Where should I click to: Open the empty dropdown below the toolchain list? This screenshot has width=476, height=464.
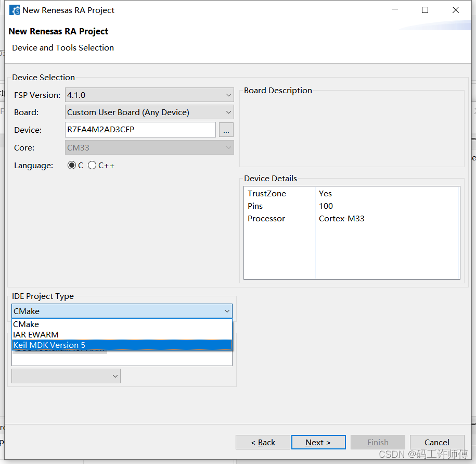66,376
